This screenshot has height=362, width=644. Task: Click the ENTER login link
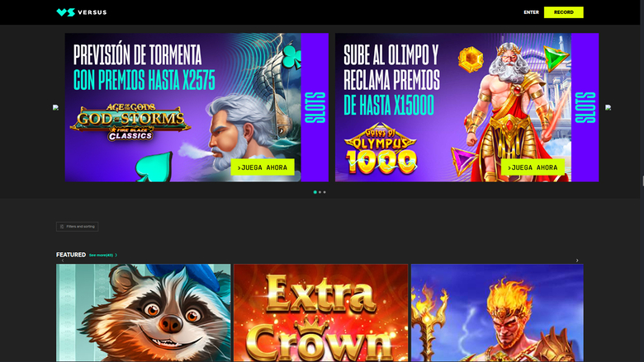[x=531, y=12]
